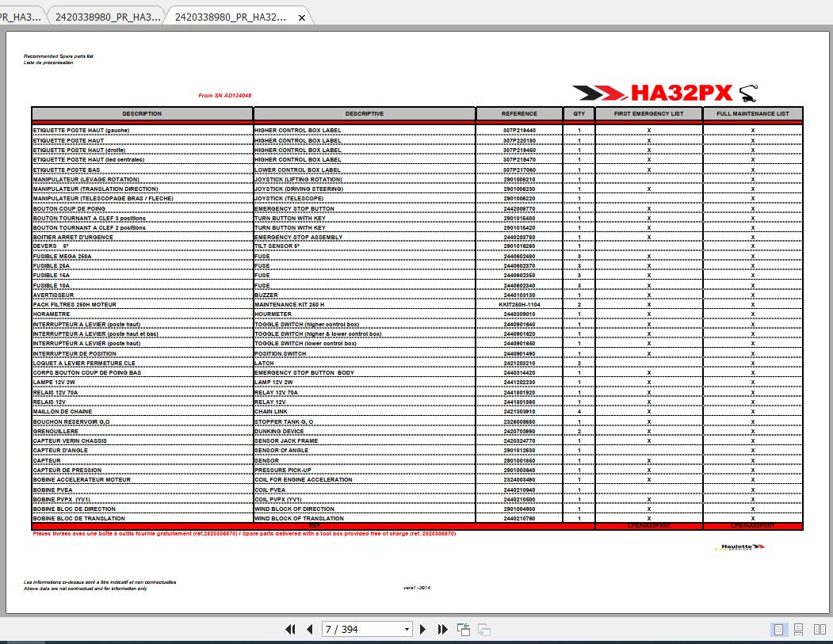The width and height of the screenshot is (833, 644).
Task: Click the Haulotte Services logo
Action: point(739,547)
